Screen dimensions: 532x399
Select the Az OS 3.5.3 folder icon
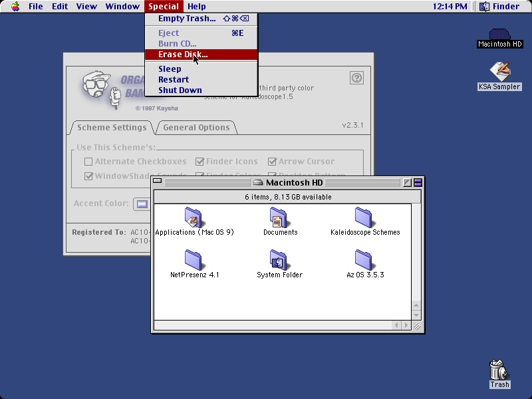pos(364,260)
